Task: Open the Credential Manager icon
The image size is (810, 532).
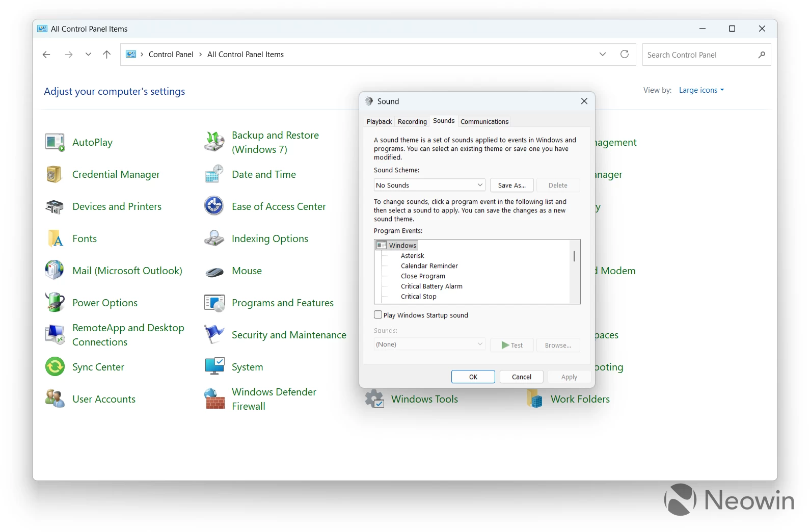Action: (x=55, y=175)
